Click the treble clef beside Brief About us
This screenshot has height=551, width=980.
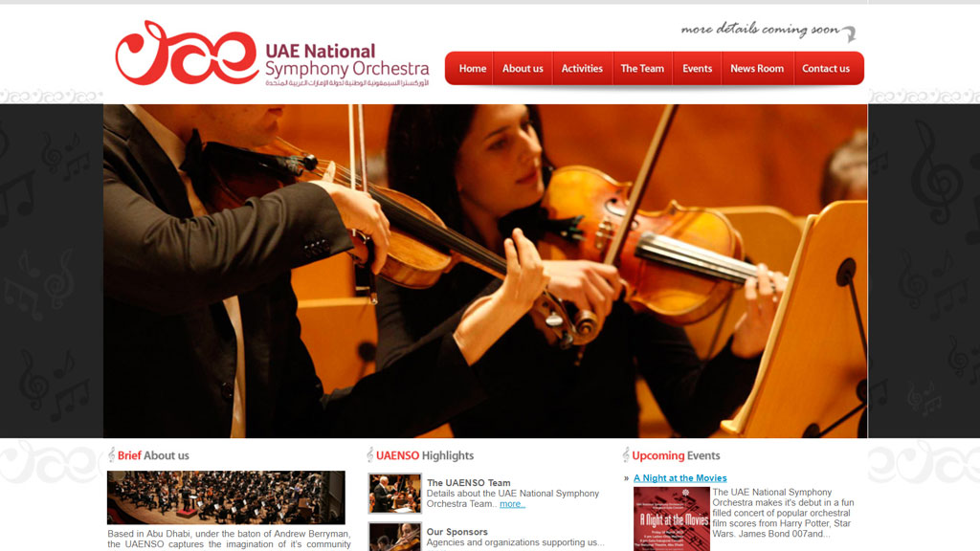[111, 454]
